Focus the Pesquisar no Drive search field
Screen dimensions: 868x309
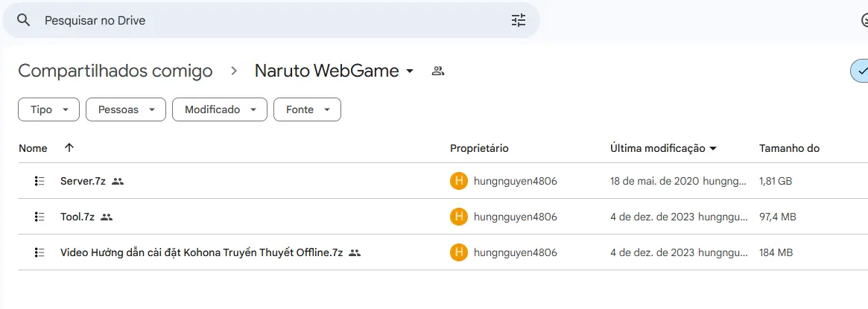coord(271,20)
